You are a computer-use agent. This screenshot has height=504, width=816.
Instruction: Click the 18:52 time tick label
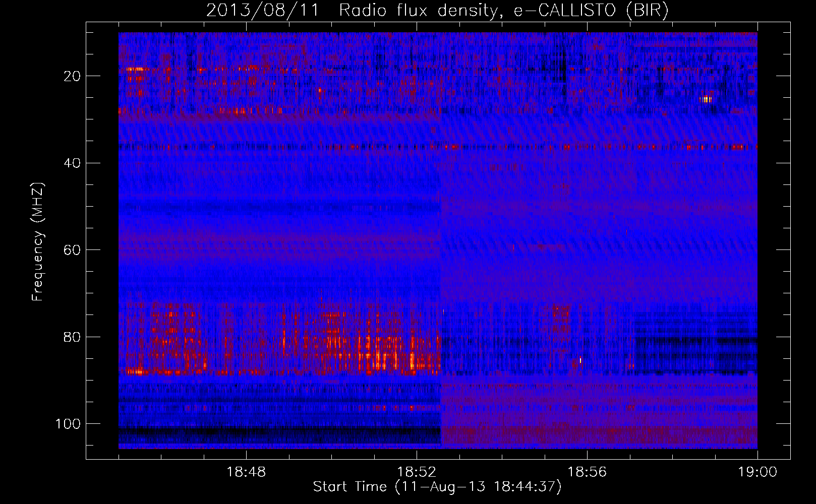(x=417, y=472)
